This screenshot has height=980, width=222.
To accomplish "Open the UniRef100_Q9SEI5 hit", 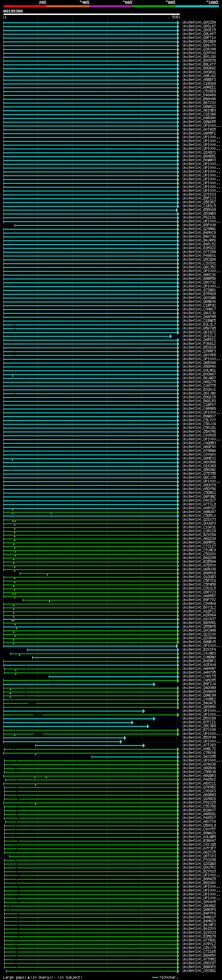I will [199, 30].
